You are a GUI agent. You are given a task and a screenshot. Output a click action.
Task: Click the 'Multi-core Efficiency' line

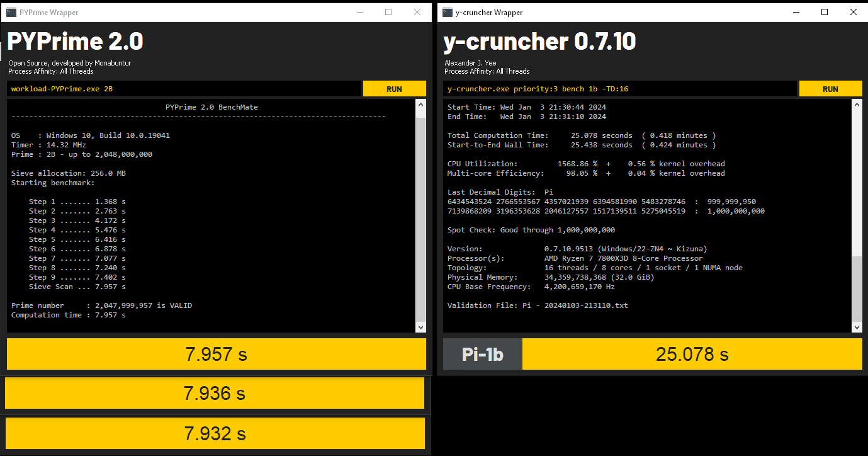click(586, 173)
